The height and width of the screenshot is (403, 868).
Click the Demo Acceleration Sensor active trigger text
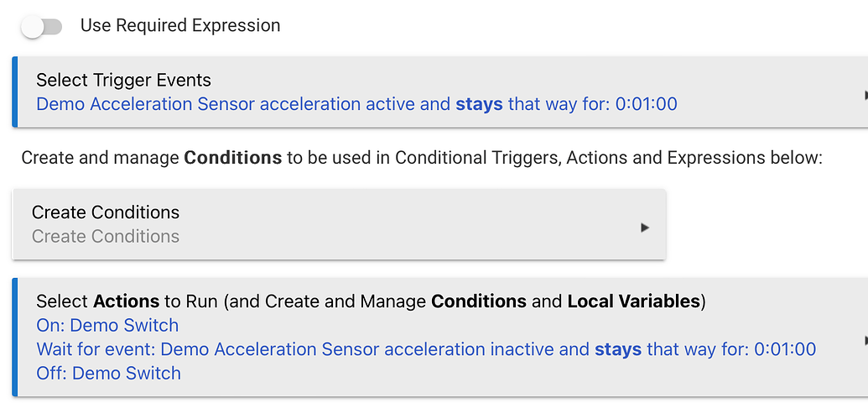point(243,105)
